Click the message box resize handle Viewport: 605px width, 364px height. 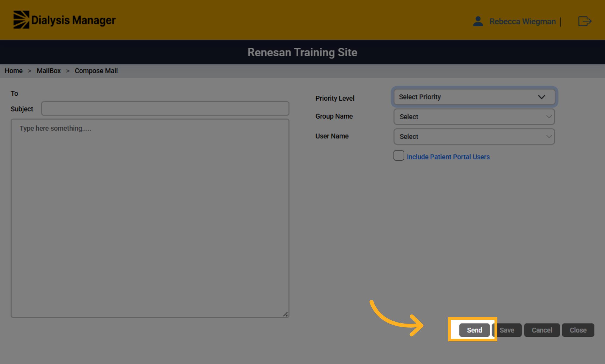tap(285, 314)
